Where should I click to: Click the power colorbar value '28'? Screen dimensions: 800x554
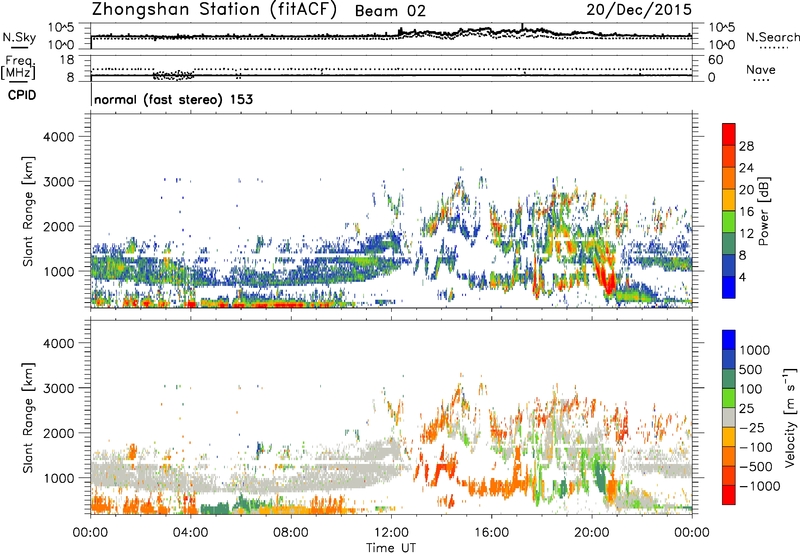tap(746, 146)
